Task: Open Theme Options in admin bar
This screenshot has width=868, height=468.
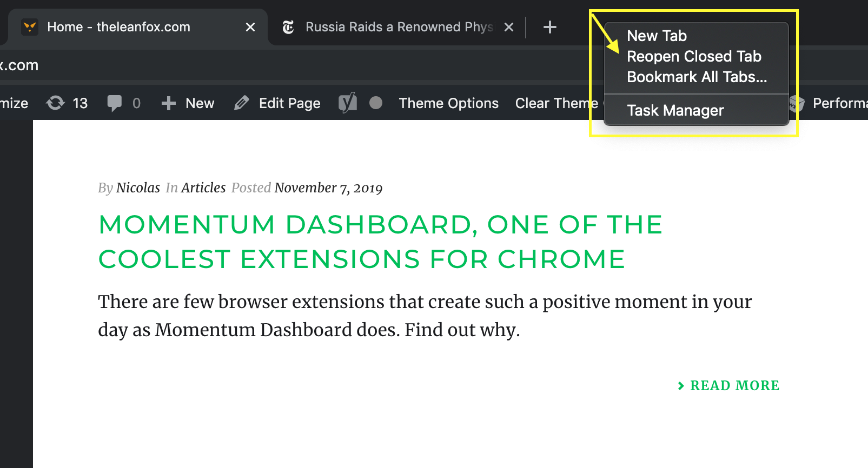Action: [x=448, y=103]
